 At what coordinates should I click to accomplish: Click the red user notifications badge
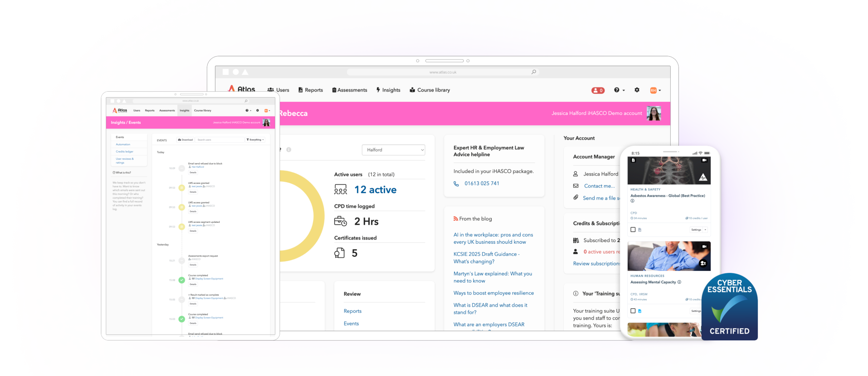(x=598, y=90)
